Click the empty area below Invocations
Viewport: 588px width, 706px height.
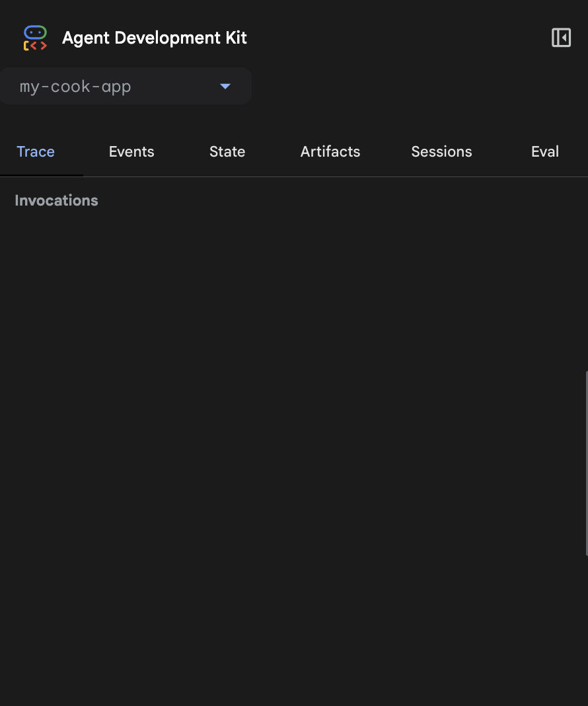tap(291, 430)
